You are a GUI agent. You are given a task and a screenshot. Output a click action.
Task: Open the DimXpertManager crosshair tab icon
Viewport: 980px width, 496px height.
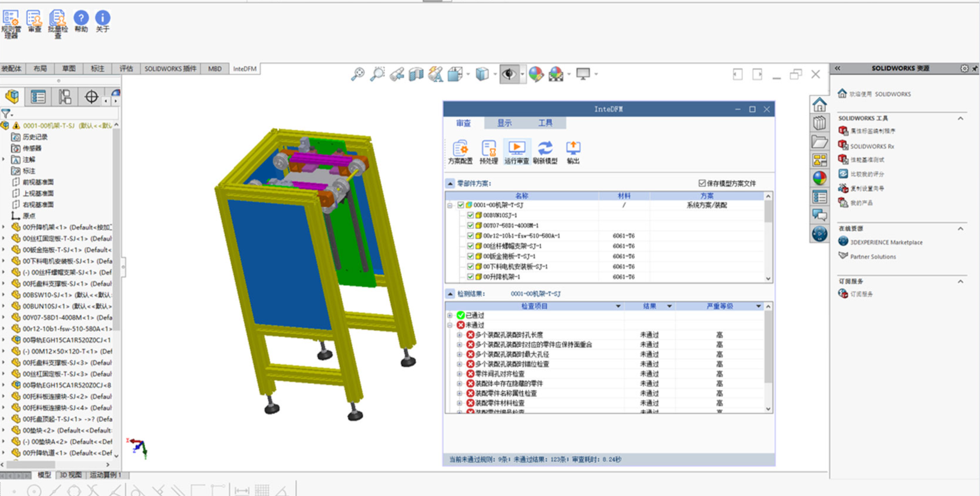click(91, 96)
